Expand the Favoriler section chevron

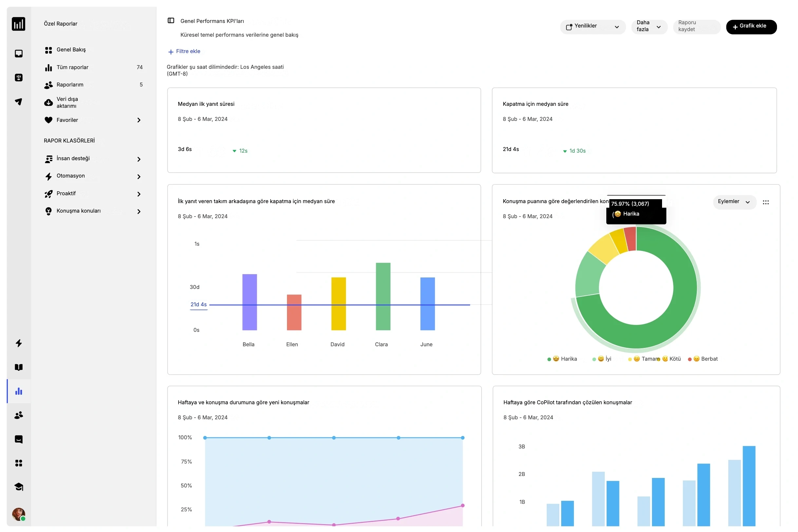[139, 120]
